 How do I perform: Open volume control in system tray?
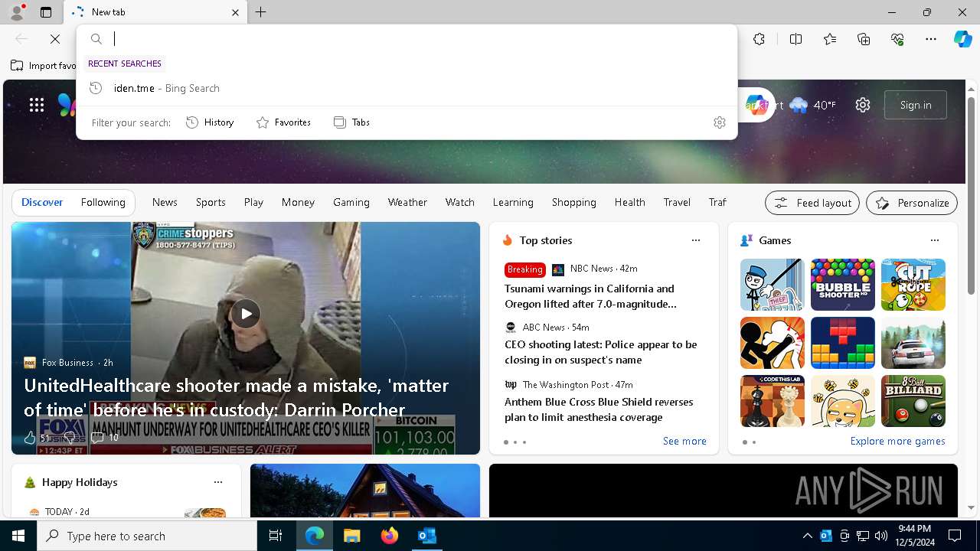pos(881,536)
